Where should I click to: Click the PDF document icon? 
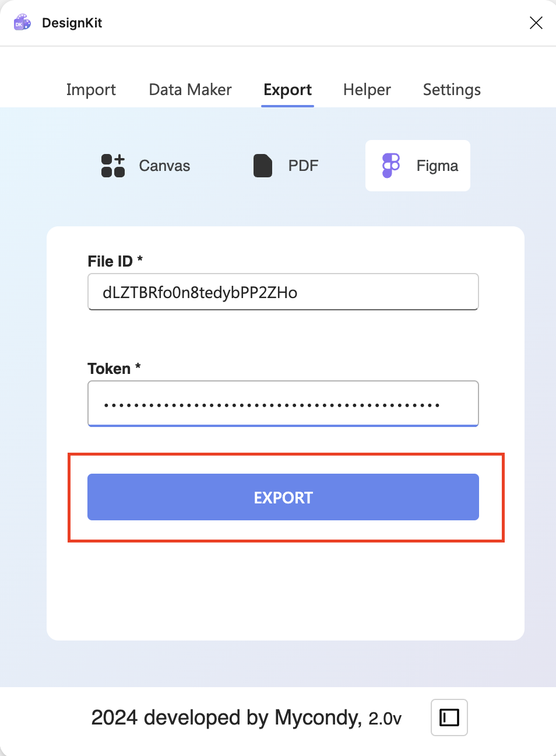pyautogui.click(x=263, y=166)
